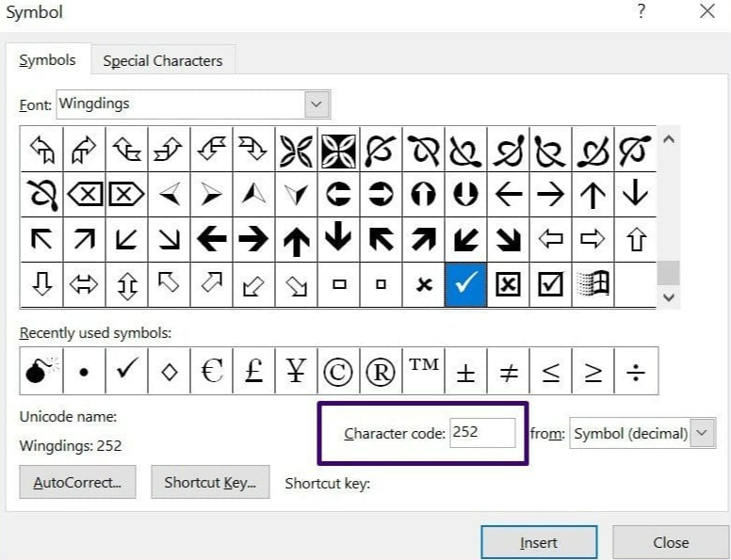Select the bold down-right diagonal arrow symbol

(x=508, y=239)
